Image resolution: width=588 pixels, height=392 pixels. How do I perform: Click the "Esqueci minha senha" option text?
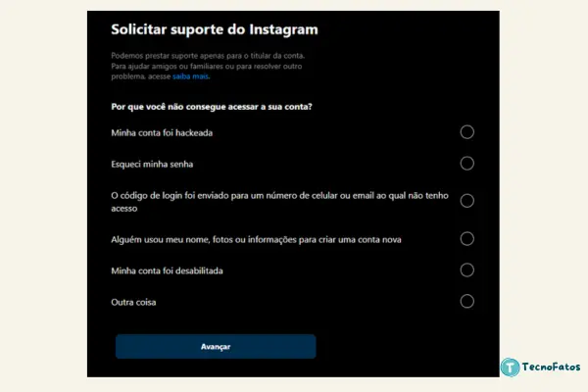click(x=152, y=164)
